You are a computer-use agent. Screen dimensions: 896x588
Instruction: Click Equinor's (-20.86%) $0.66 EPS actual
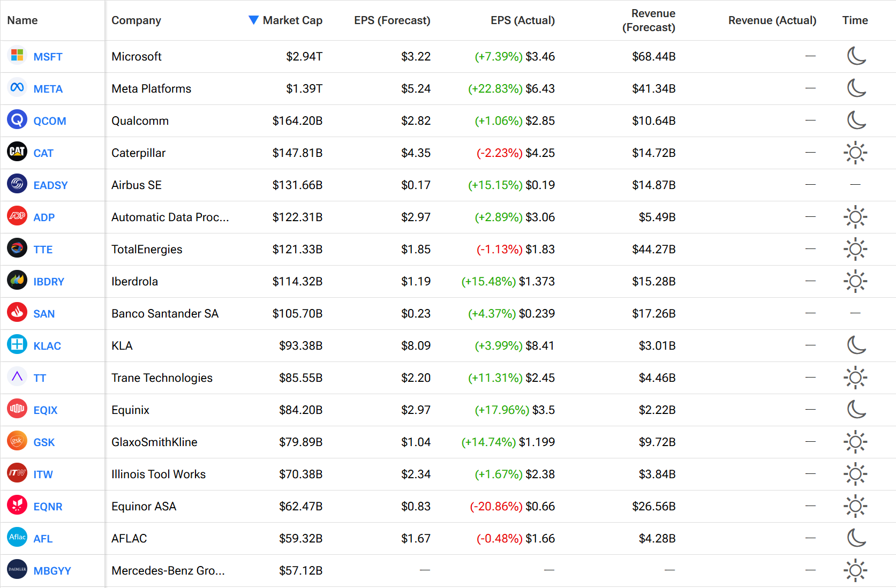(513, 506)
